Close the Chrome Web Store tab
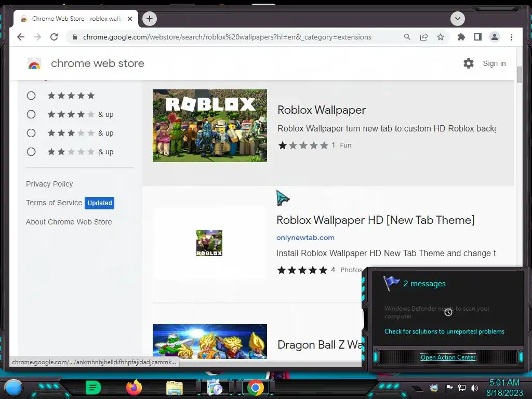 click(x=129, y=19)
